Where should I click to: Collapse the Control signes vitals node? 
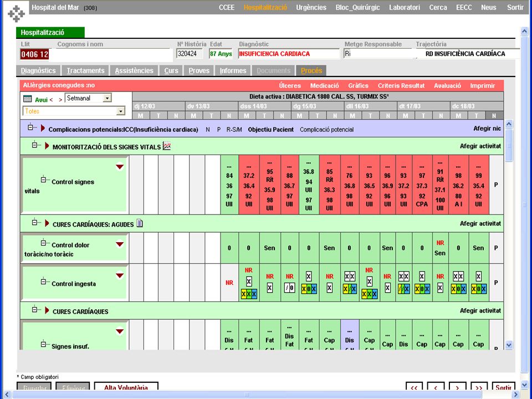43,179
